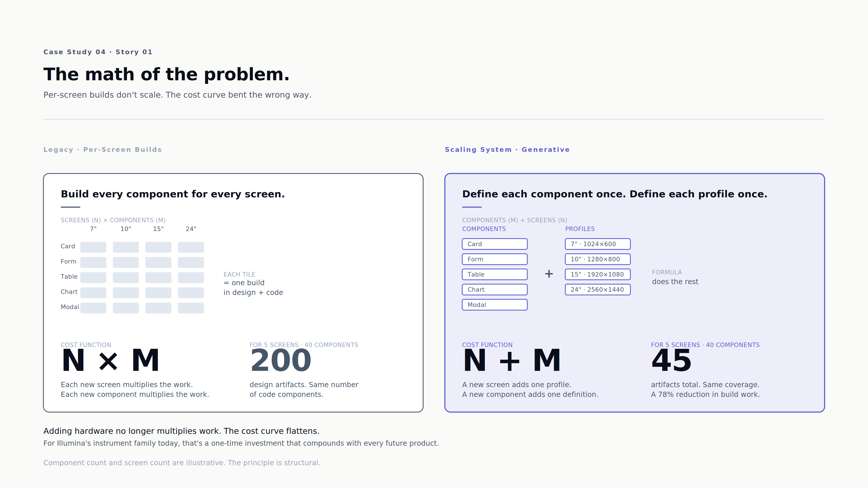
Task: Click the Table component box
Action: click(494, 274)
